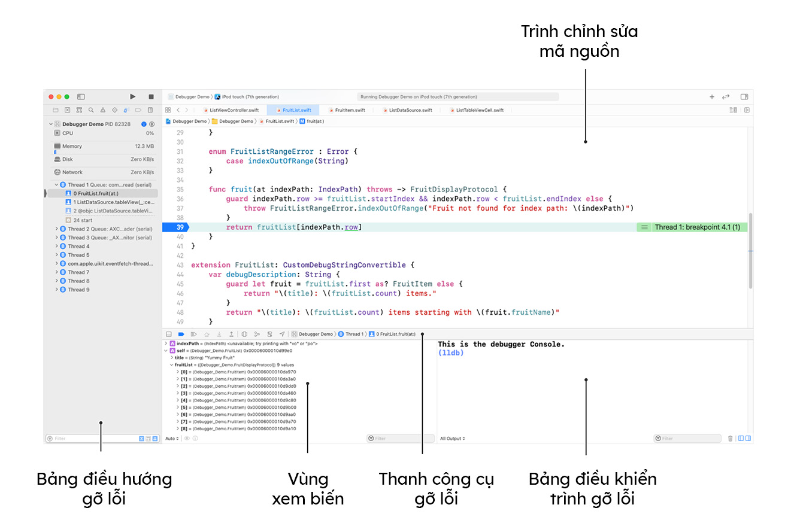Open the Test navigator diamond icon

point(114,110)
